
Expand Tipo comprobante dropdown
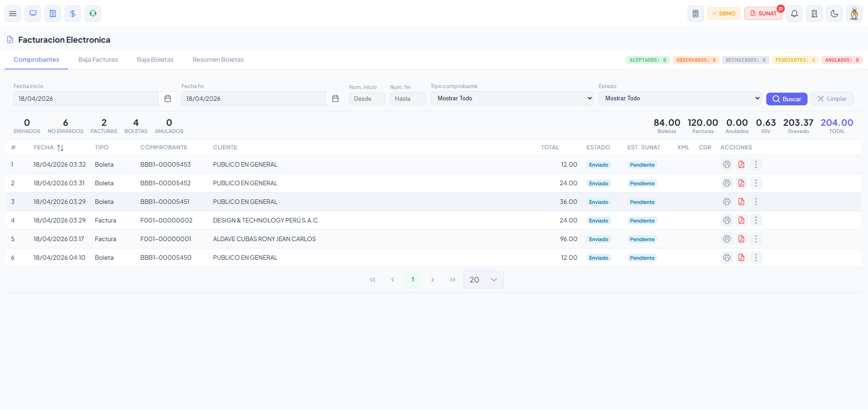512,99
